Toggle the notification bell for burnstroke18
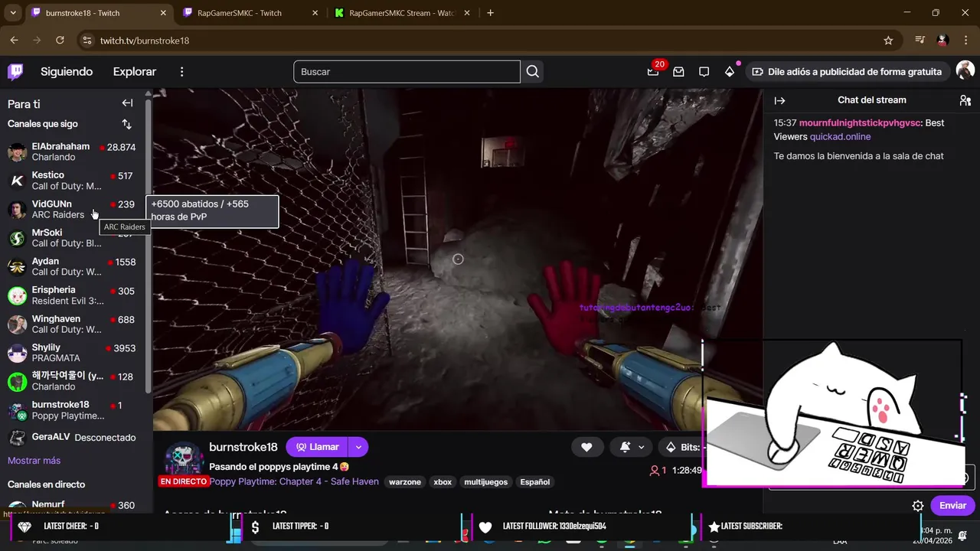The width and height of the screenshot is (980, 551). click(x=625, y=447)
